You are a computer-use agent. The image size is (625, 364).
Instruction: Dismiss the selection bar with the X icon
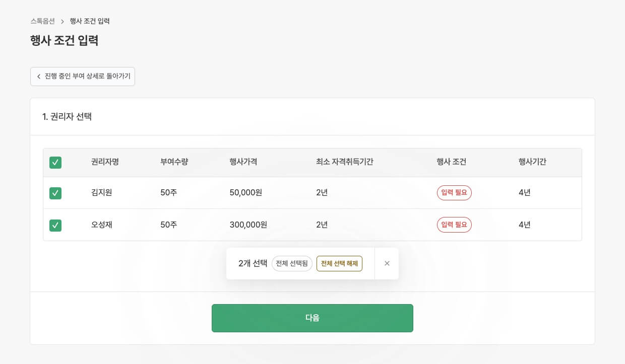pos(387,263)
